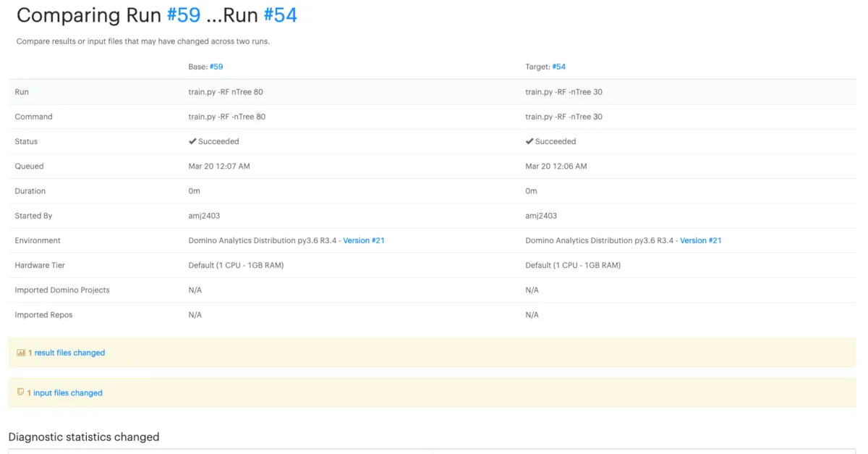Click the Target Succeeded checkmark icon
The height and width of the screenshot is (454, 868).
point(529,141)
